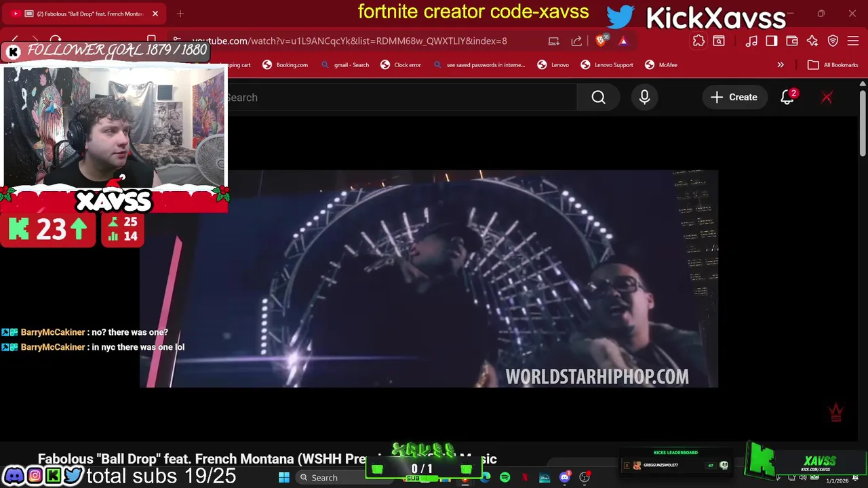
Task: Toggle the browser sidebar panel icon
Action: click(x=772, y=41)
